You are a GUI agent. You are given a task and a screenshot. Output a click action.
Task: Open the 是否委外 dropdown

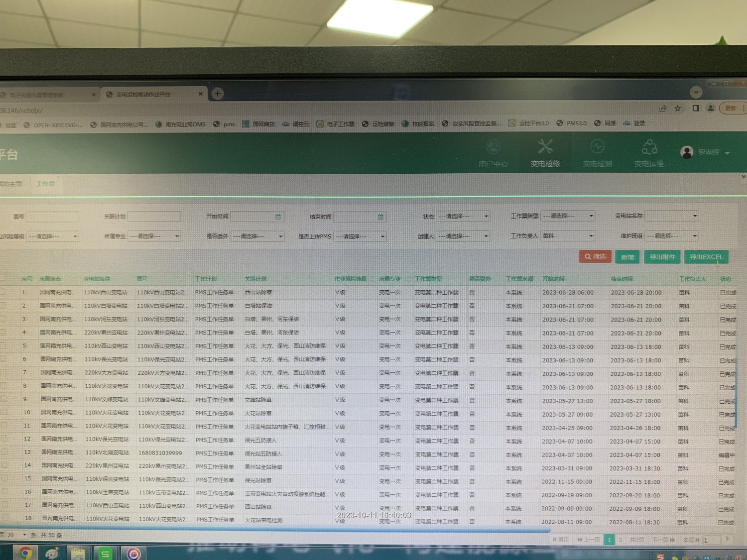257,236
